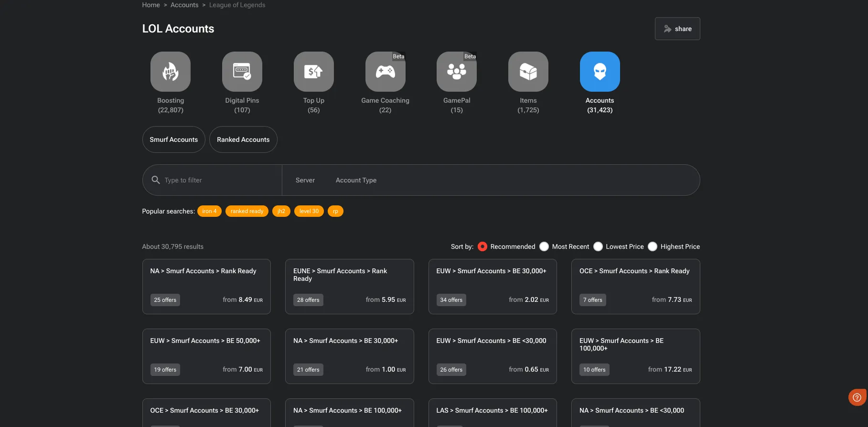Open the NA Smurf Accounts Rank Ready card

coord(206,286)
